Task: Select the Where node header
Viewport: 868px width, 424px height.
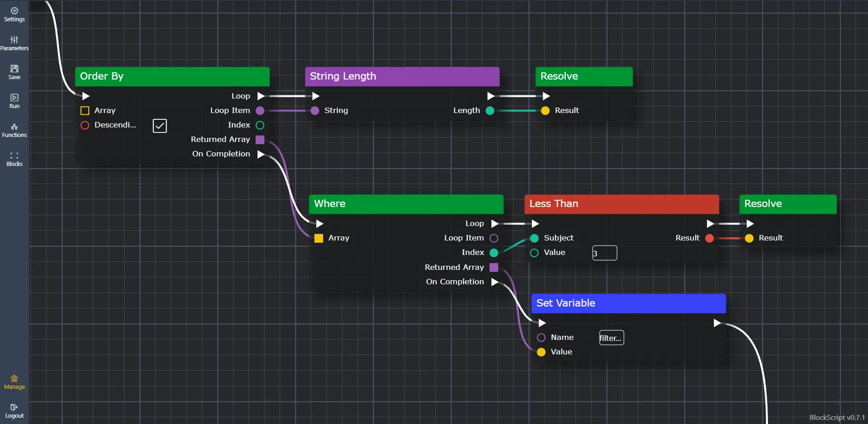Action: (406, 204)
